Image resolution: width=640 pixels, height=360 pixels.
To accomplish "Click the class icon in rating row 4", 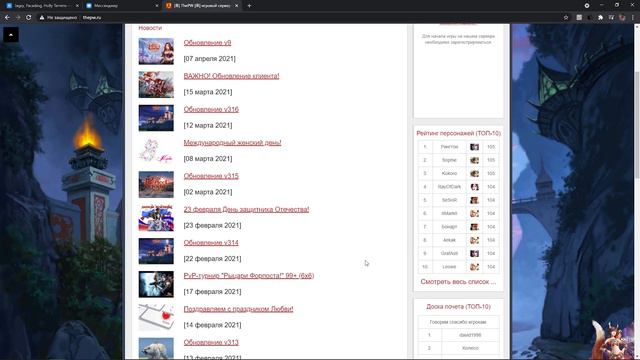I will 474,187.
